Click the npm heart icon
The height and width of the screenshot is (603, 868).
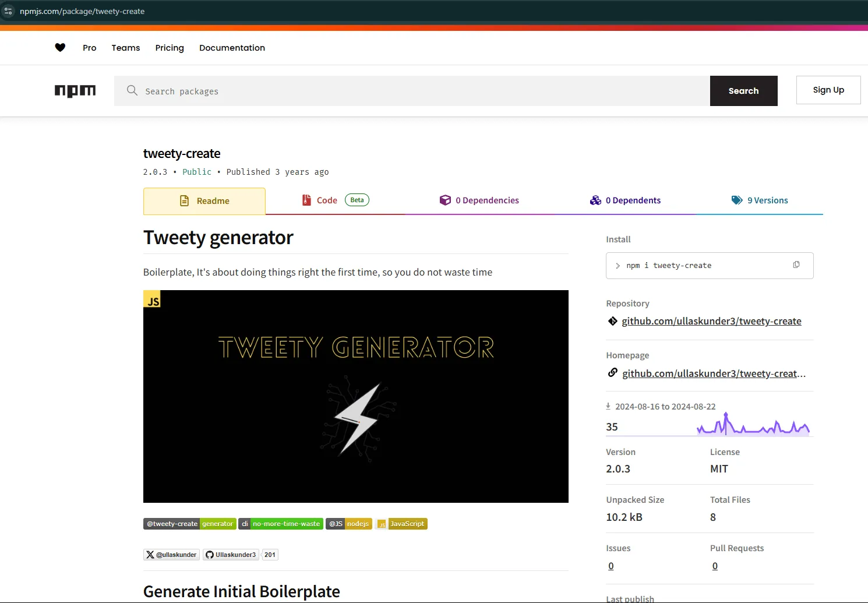60,48
